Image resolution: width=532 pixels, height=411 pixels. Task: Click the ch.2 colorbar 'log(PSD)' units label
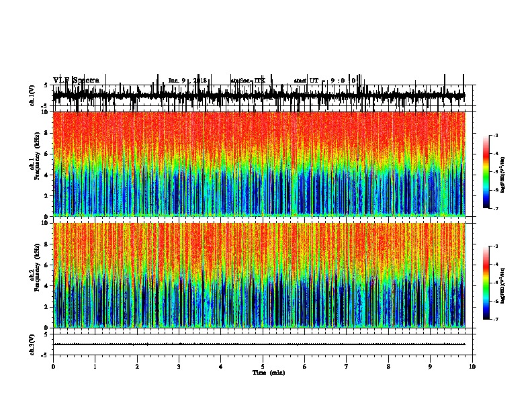point(503,286)
